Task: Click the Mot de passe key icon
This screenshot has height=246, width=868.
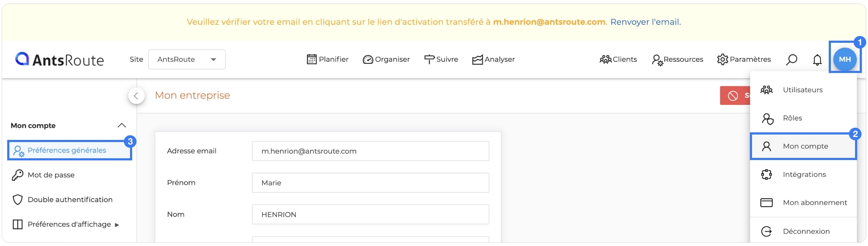Action: 17,175
